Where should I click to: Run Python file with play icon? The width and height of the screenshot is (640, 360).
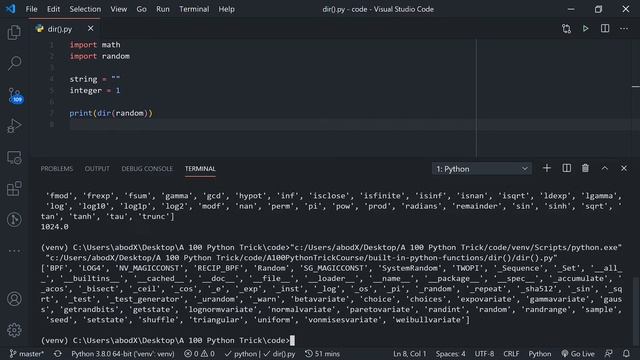586,29
